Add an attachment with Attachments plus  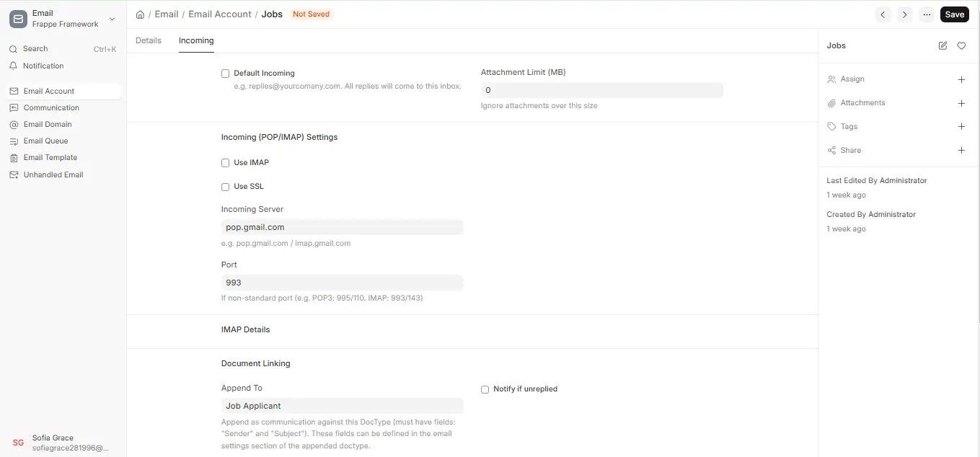click(x=961, y=103)
